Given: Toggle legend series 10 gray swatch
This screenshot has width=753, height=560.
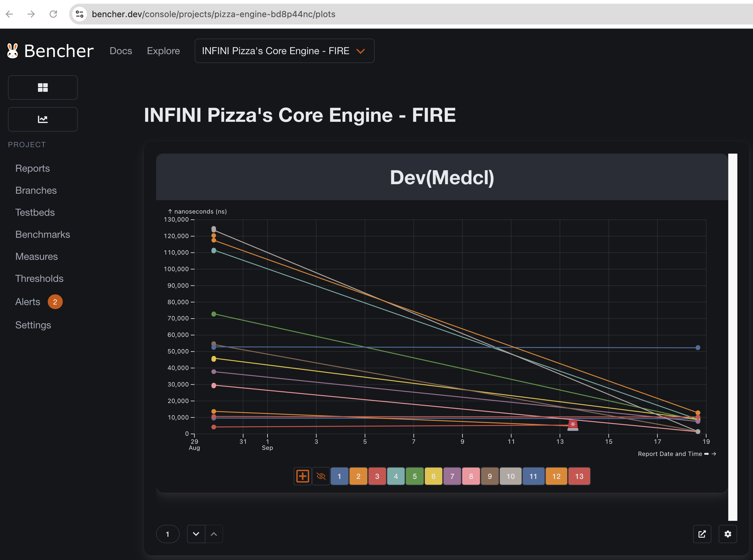Looking at the screenshot, I should click(511, 476).
